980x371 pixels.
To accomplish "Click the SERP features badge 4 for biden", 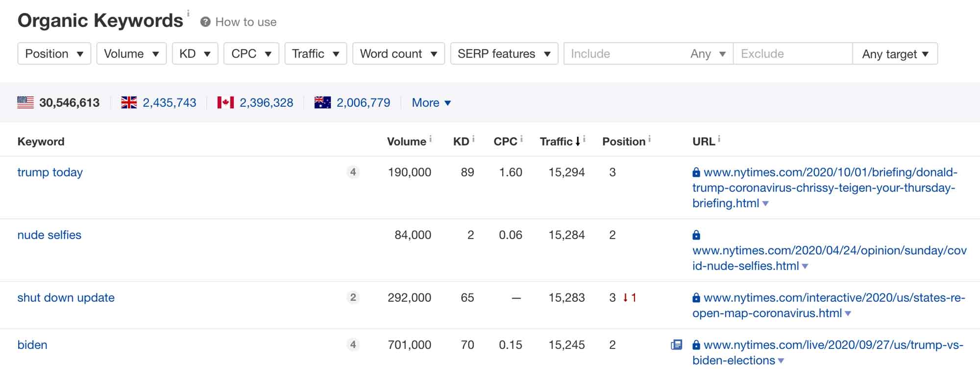I will click(353, 345).
